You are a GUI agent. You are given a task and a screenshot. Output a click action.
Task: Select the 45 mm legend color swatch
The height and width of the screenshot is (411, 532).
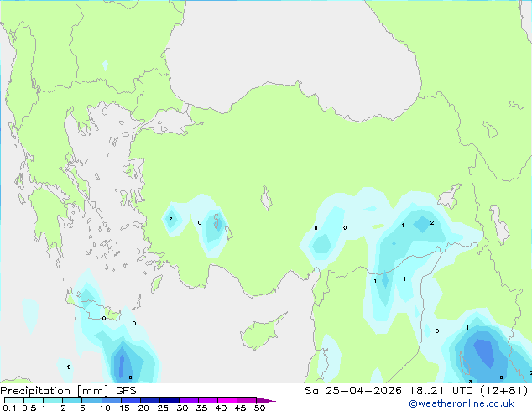(x=247, y=400)
